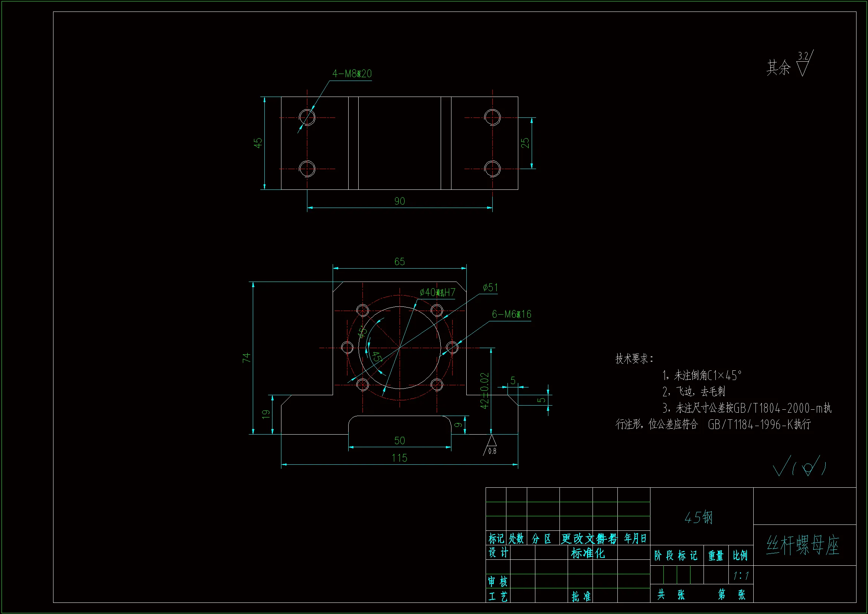Click the 6-M6 depth 16 callout
This screenshot has width=868, height=614.
tap(511, 314)
